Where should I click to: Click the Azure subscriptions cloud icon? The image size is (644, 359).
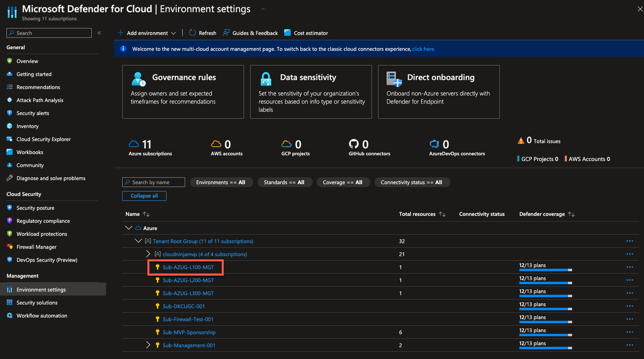[134, 144]
